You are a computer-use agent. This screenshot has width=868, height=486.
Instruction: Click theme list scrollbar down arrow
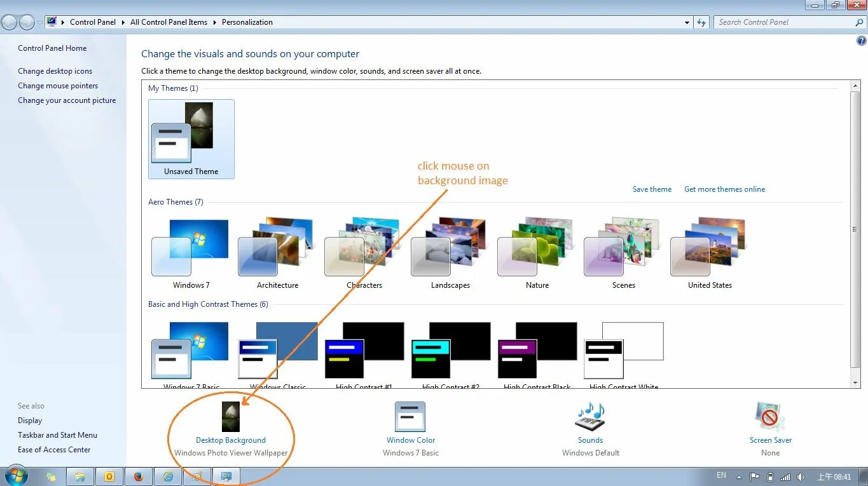[x=855, y=382]
